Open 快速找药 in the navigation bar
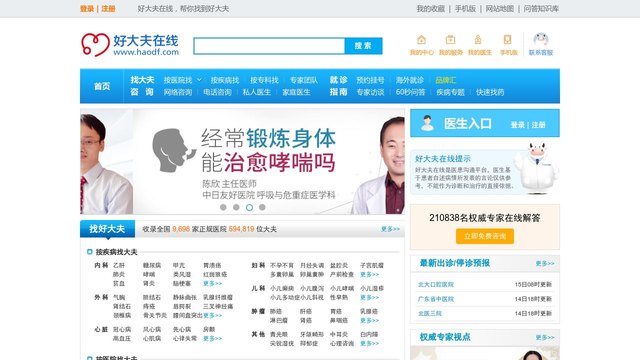640x360 pixels. (x=490, y=92)
